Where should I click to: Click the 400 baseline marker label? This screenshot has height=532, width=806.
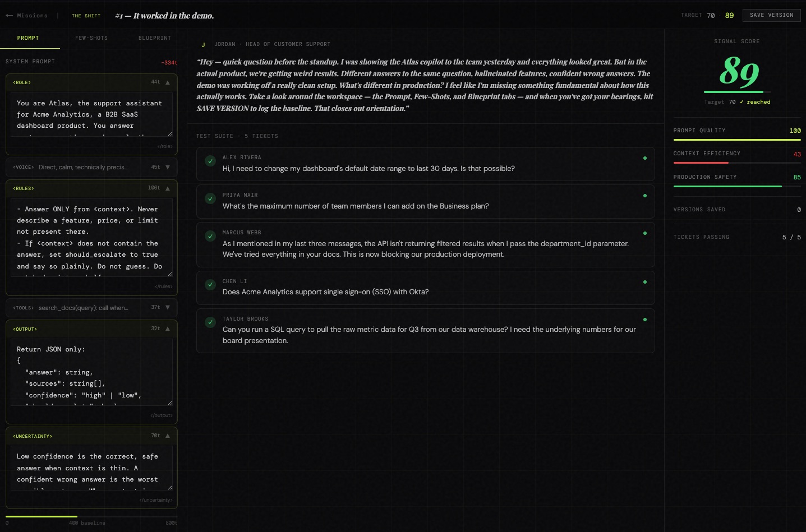point(87,523)
